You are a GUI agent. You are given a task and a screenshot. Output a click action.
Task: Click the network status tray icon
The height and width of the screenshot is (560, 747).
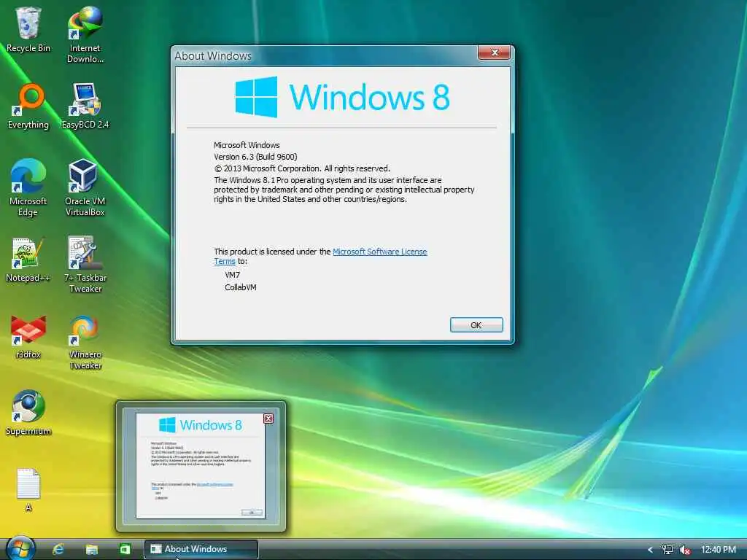[667, 550]
